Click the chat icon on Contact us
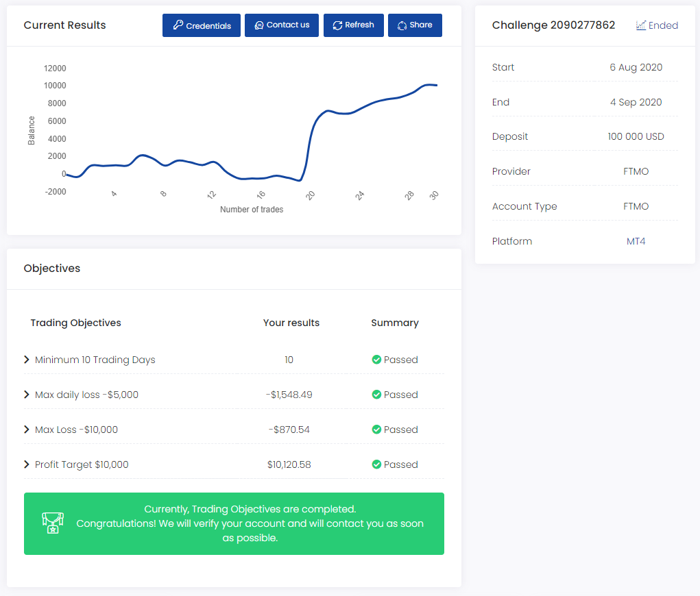This screenshot has height=596, width=700. click(258, 25)
